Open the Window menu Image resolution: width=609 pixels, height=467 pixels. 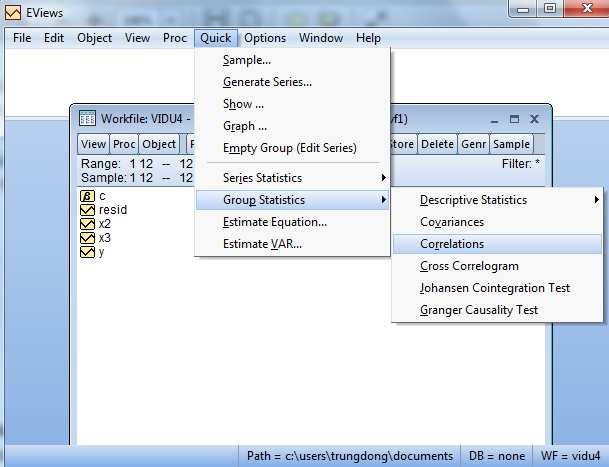[x=321, y=38]
